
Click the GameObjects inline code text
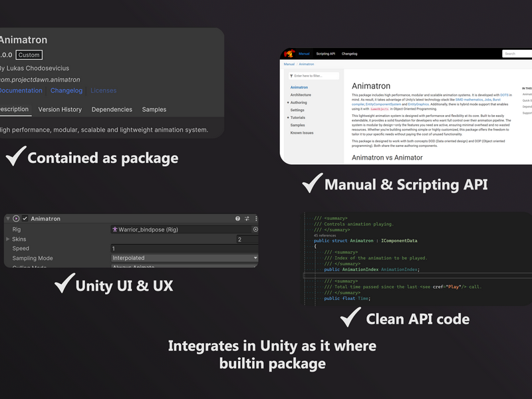pyautogui.click(x=379, y=109)
